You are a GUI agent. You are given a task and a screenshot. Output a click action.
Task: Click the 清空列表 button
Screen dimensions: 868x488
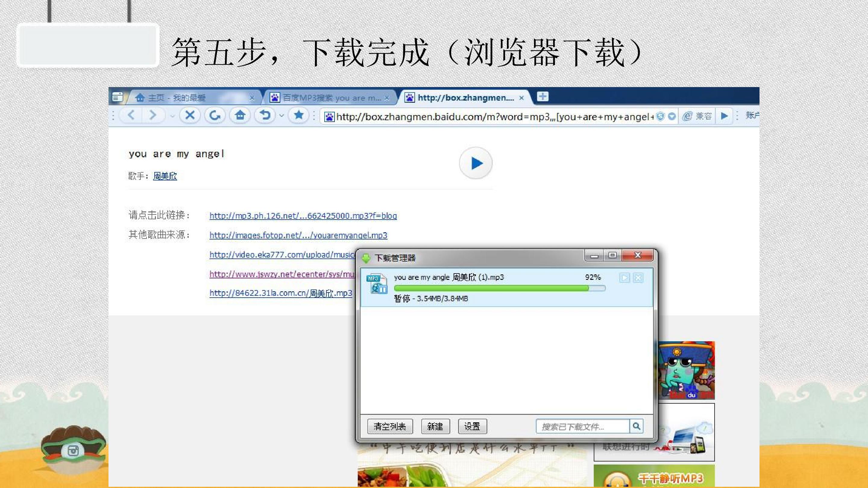pos(390,427)
